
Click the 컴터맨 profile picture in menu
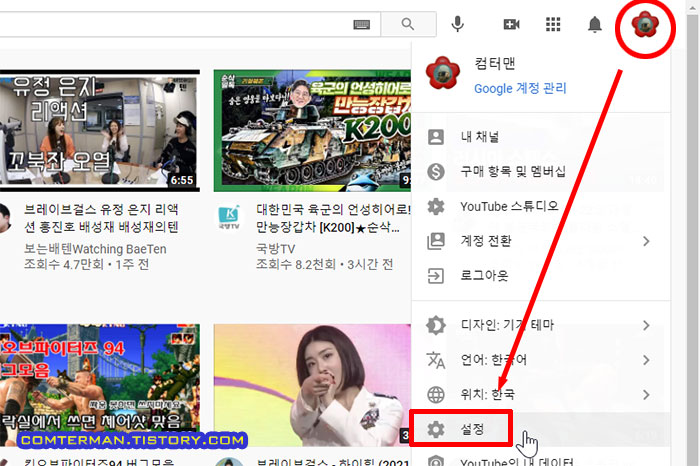point(442,72)
